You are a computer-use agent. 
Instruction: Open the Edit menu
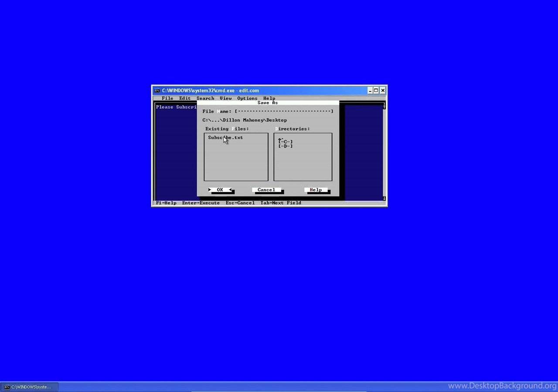(x=185, y=98)
